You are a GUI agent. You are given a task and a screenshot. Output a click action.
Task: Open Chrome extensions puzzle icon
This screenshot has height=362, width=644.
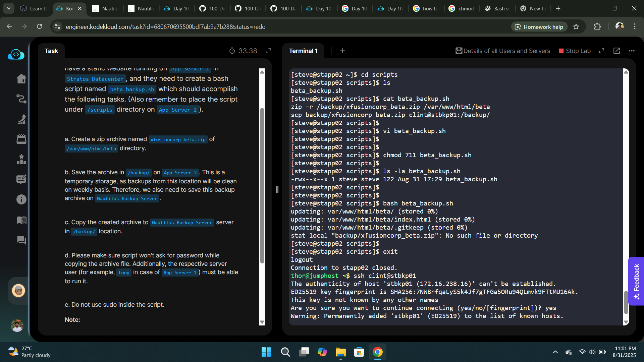[597, 26]
